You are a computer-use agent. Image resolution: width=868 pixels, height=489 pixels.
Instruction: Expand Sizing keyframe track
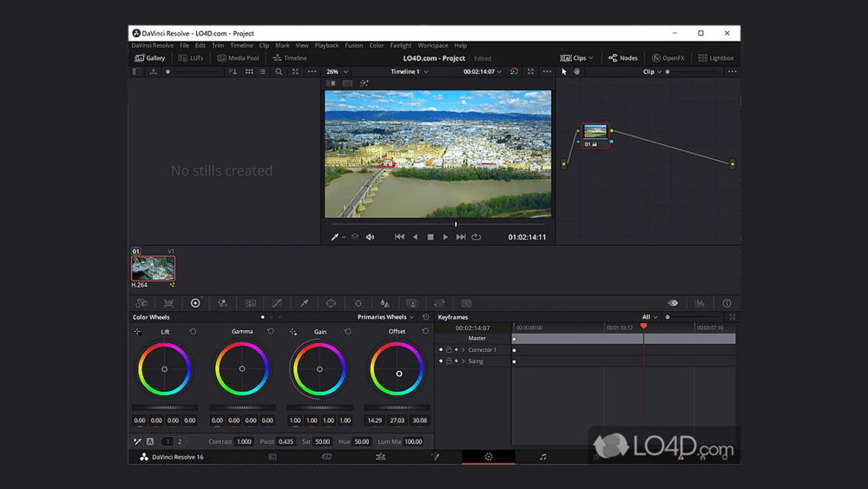(464, 361)
